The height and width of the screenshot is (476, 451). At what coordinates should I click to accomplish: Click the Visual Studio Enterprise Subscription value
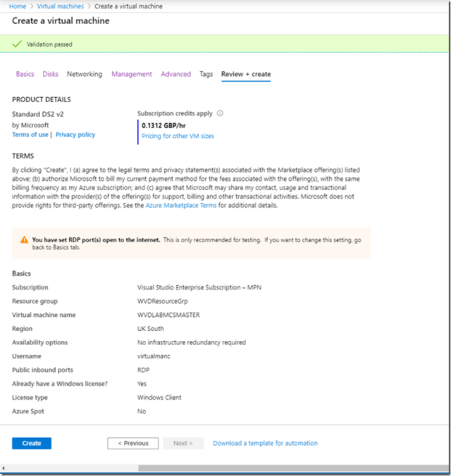point(199,287)
